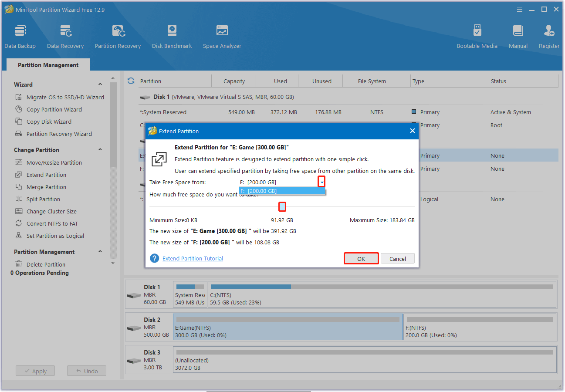
Task: Confirm with the OK button
Action: pos(361,258)
